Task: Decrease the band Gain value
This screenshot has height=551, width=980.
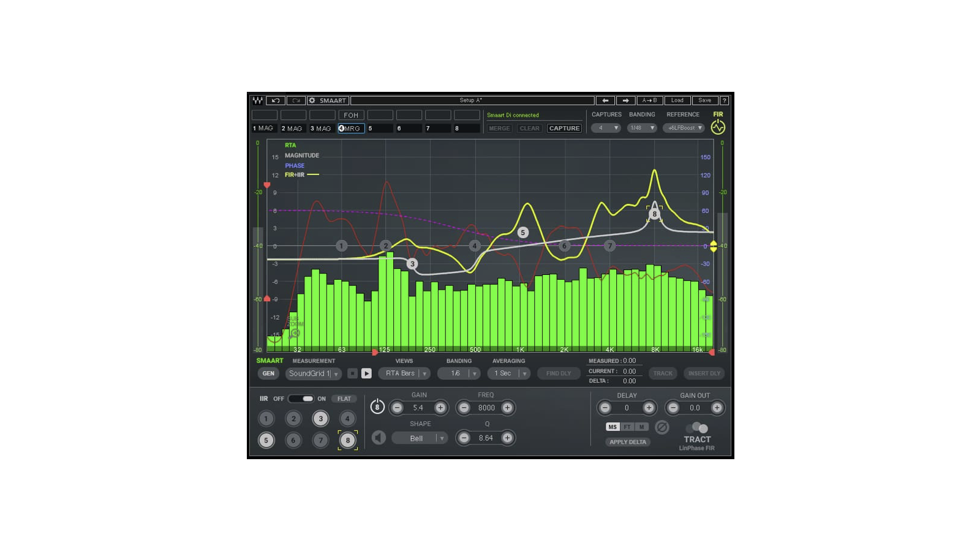Action: point(397,408)
